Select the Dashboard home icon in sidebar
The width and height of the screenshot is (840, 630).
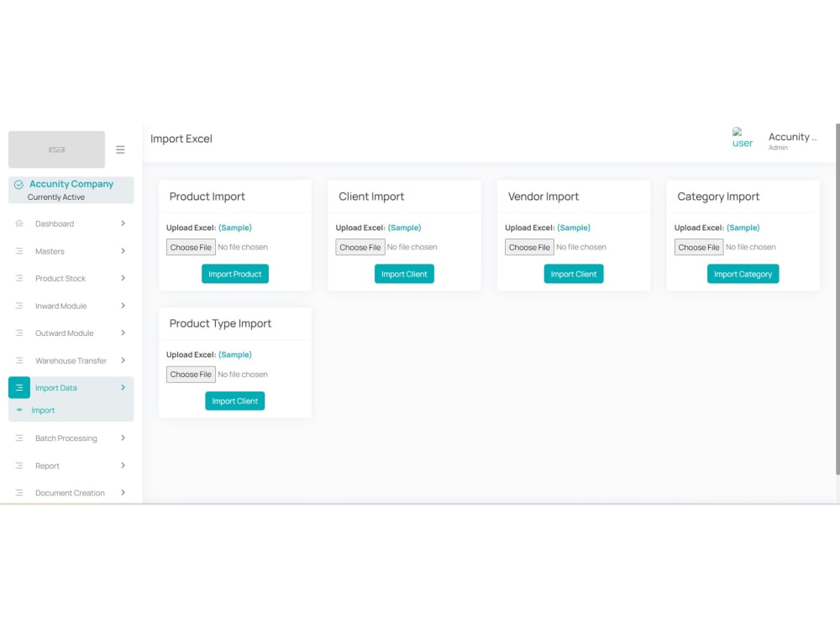coord(18,223)
